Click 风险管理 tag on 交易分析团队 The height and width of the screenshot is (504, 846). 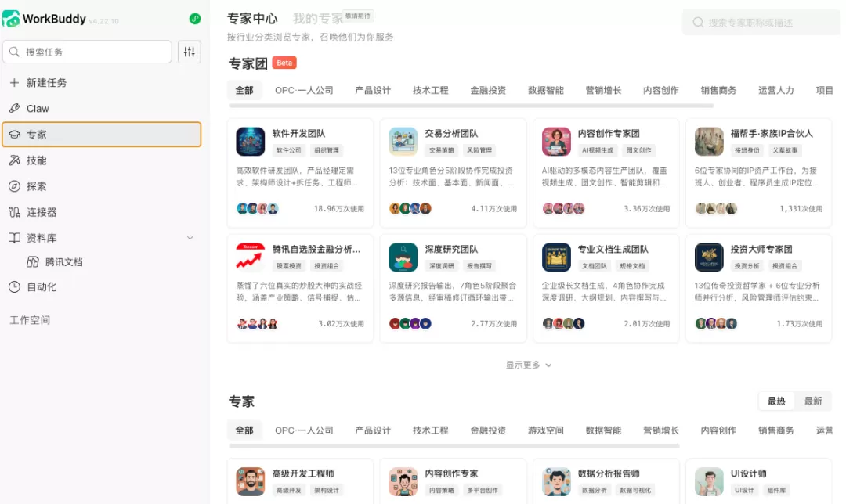pos(479,150)
